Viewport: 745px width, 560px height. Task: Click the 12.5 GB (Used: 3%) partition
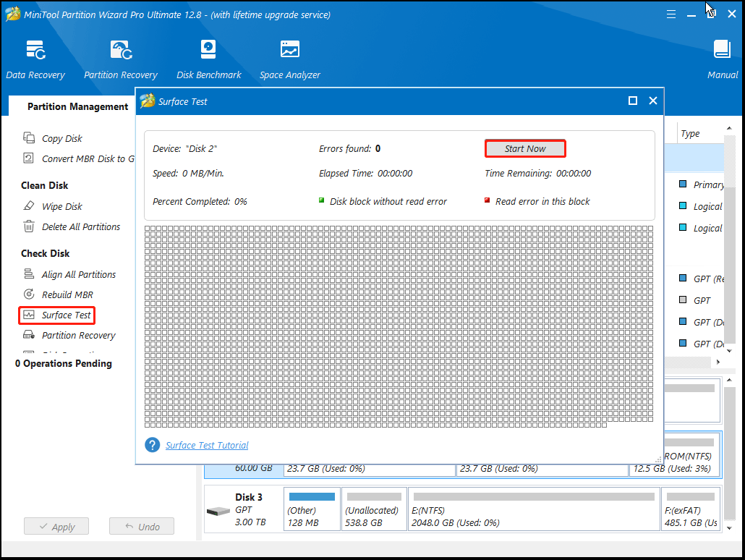672,469
